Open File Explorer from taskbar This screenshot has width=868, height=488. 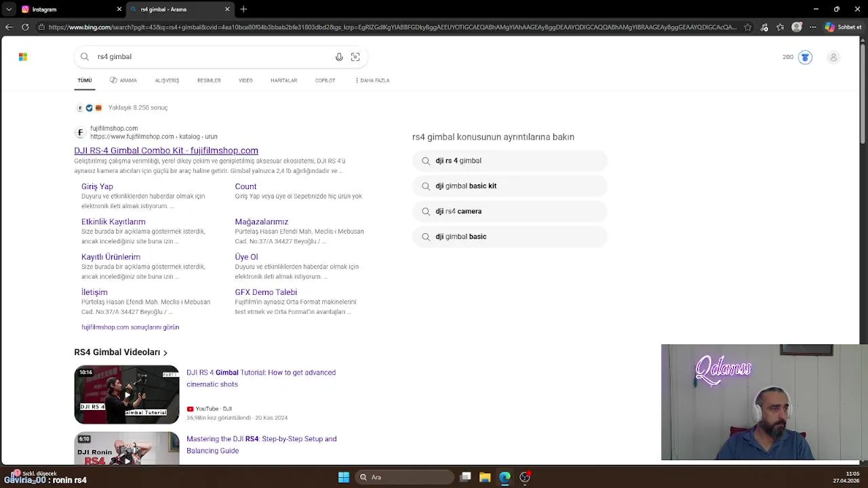(485, 477)
